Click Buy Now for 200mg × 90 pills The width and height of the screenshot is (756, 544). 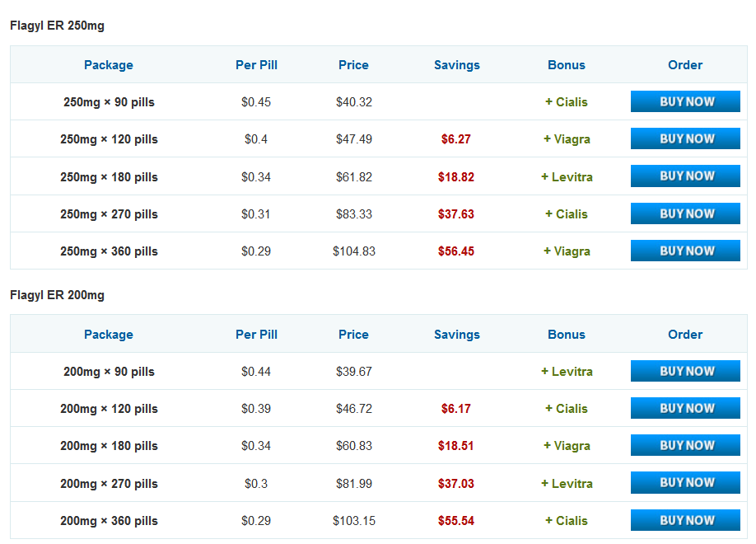[x=685, y=371]
